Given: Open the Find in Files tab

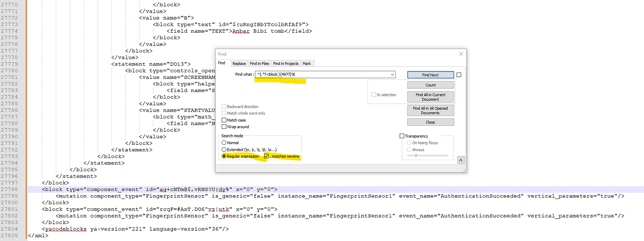Looking at the screenshot, I should tap(259, 64).
